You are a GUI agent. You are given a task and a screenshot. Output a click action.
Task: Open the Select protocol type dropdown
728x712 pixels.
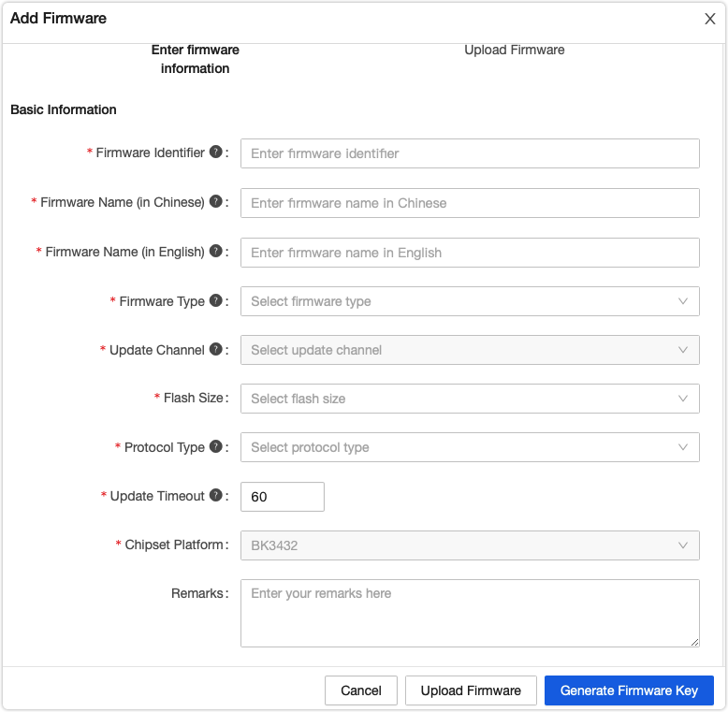470,447
